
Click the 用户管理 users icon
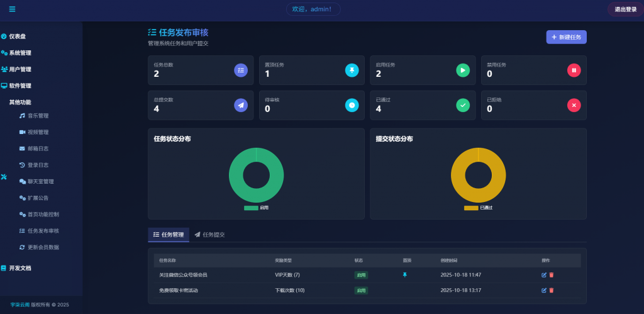pos(4,69)
